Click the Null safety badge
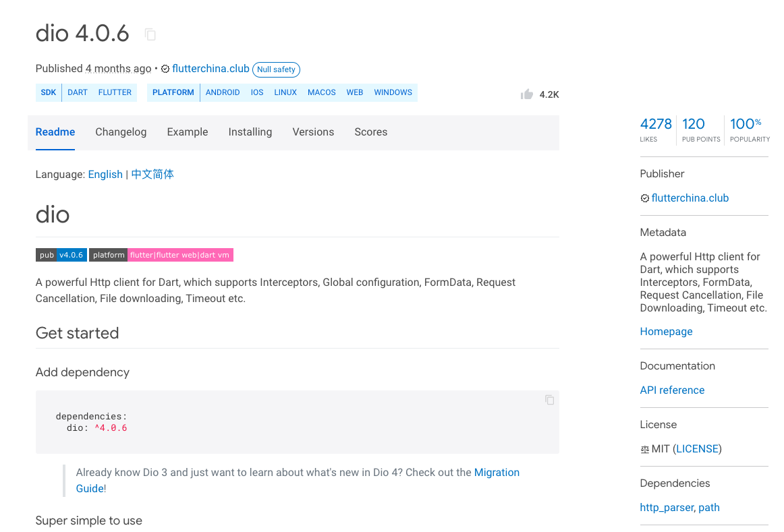 276,69
